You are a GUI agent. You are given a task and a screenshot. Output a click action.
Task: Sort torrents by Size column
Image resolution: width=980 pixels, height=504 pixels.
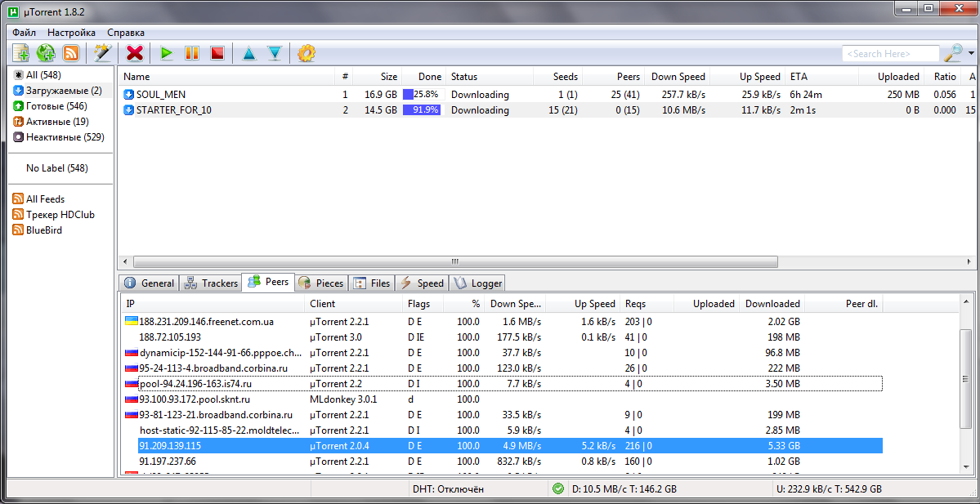[377, 77]
